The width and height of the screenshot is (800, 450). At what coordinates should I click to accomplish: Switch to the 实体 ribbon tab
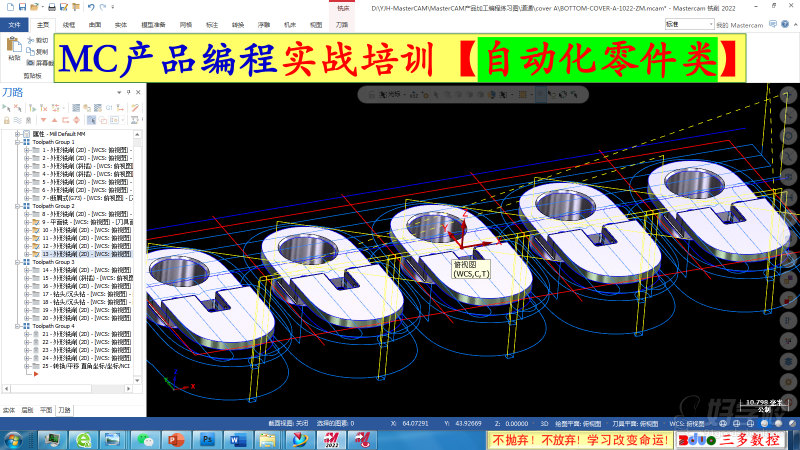tap(120, 22)
